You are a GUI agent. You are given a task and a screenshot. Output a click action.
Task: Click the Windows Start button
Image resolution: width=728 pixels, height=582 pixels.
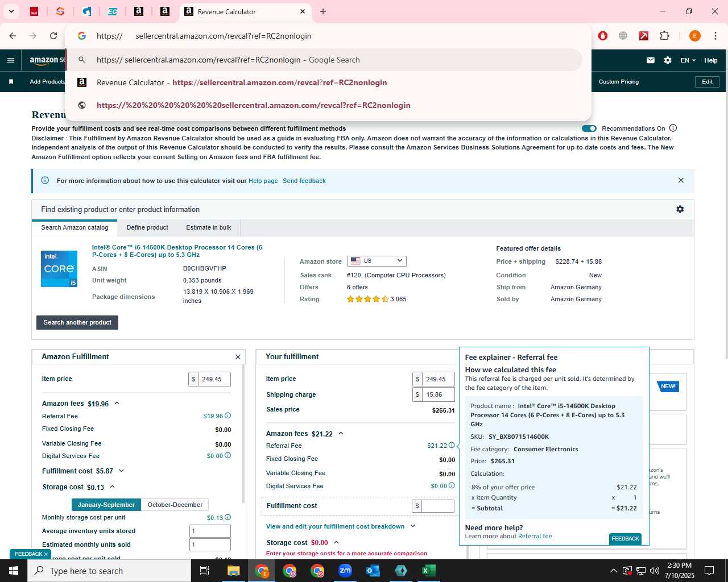point(14,571)
